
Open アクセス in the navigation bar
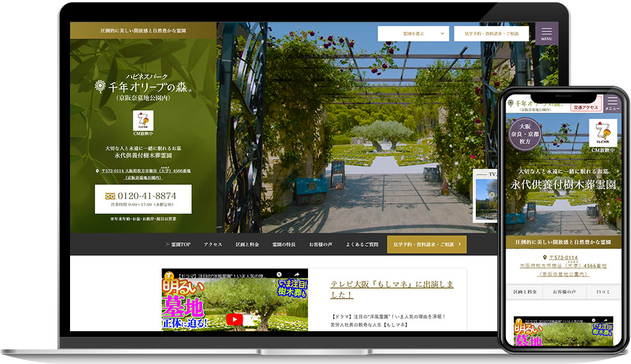(x=213, y=244)
